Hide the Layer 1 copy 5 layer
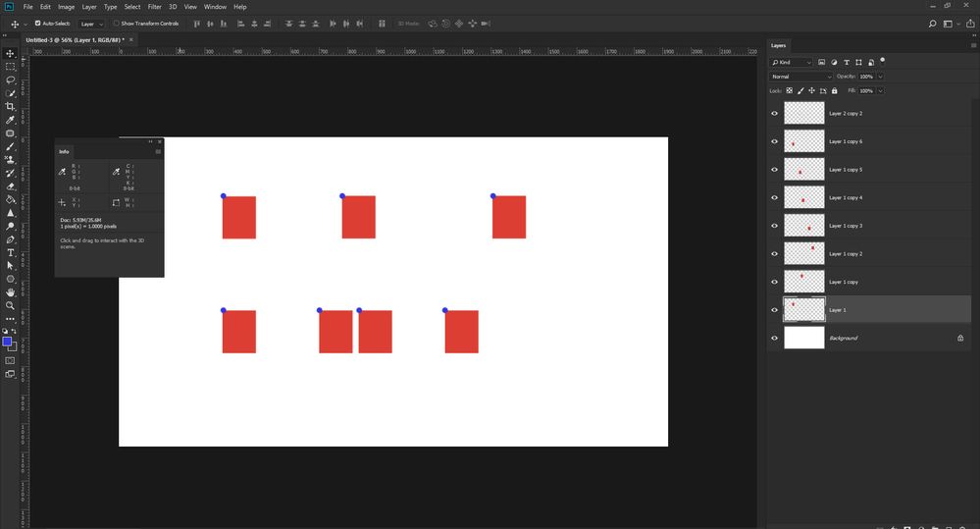 coord(774,170)
